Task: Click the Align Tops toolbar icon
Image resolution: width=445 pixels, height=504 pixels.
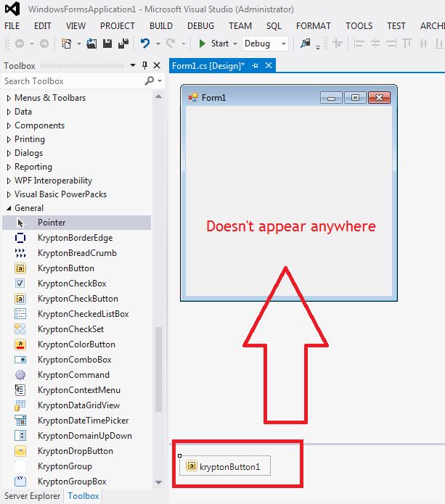Action: [407, 44]
